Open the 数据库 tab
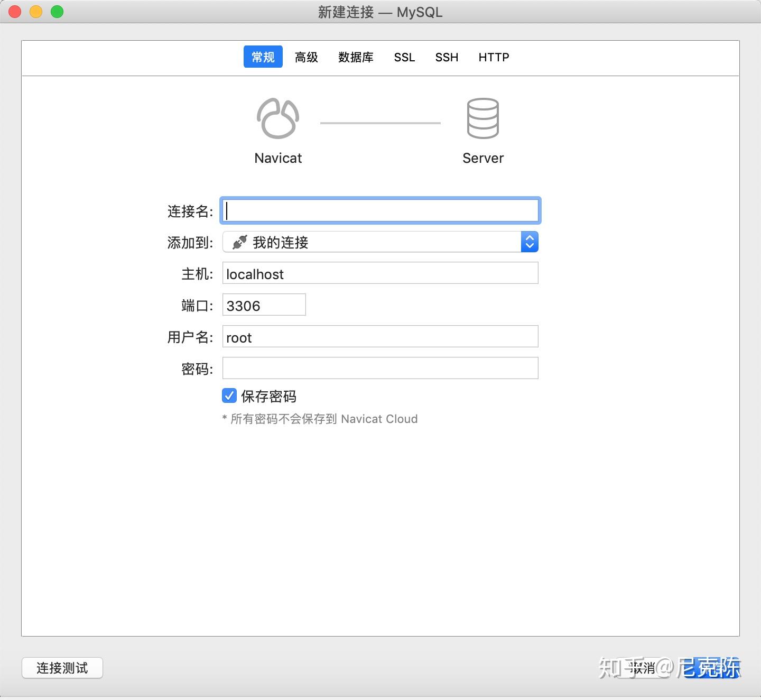Screen dimensions: 761x700 (x=356, y=57)
